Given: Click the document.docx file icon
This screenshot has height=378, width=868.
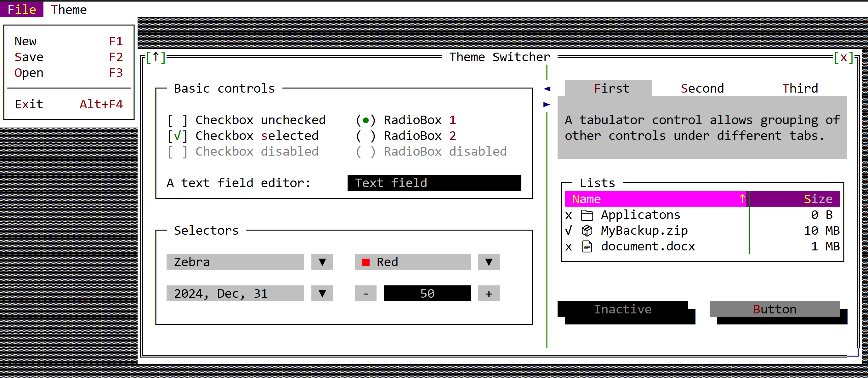Looking at the screenshot, I should (587, 247).
